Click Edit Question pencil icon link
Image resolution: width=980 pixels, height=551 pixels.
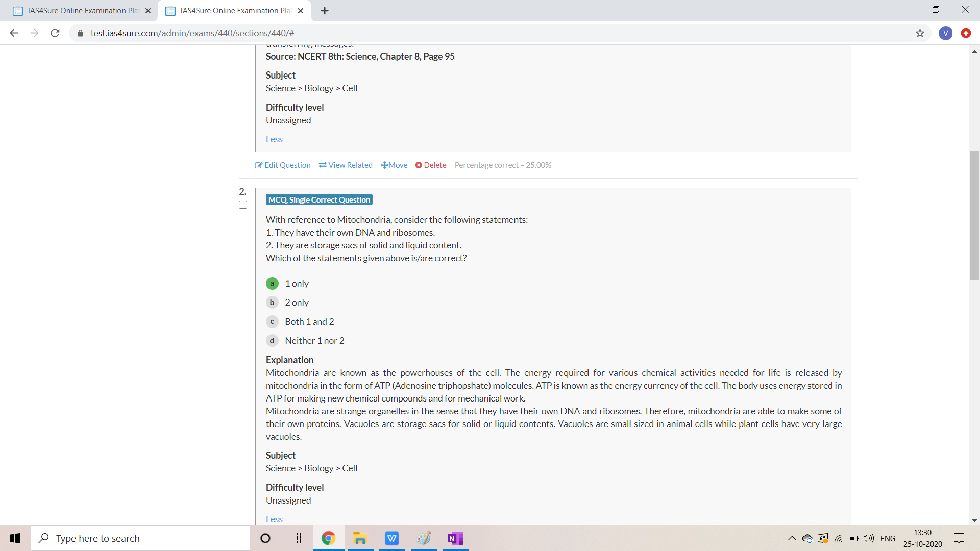[x=283, y=165]
